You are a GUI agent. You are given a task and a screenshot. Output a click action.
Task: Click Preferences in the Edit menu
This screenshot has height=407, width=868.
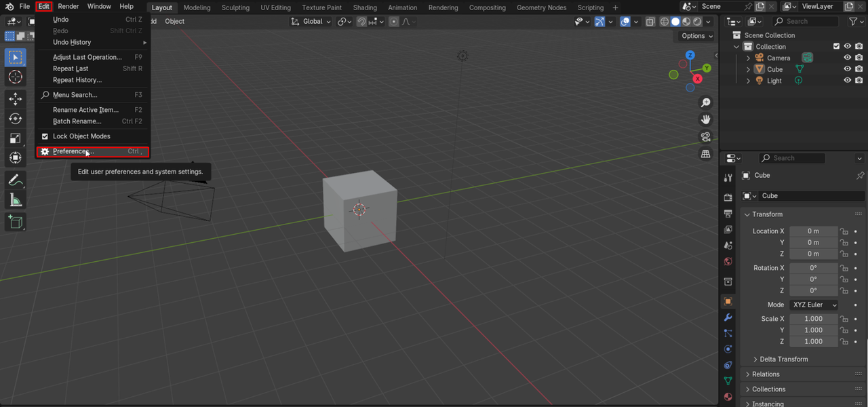[x=92, y=151]
